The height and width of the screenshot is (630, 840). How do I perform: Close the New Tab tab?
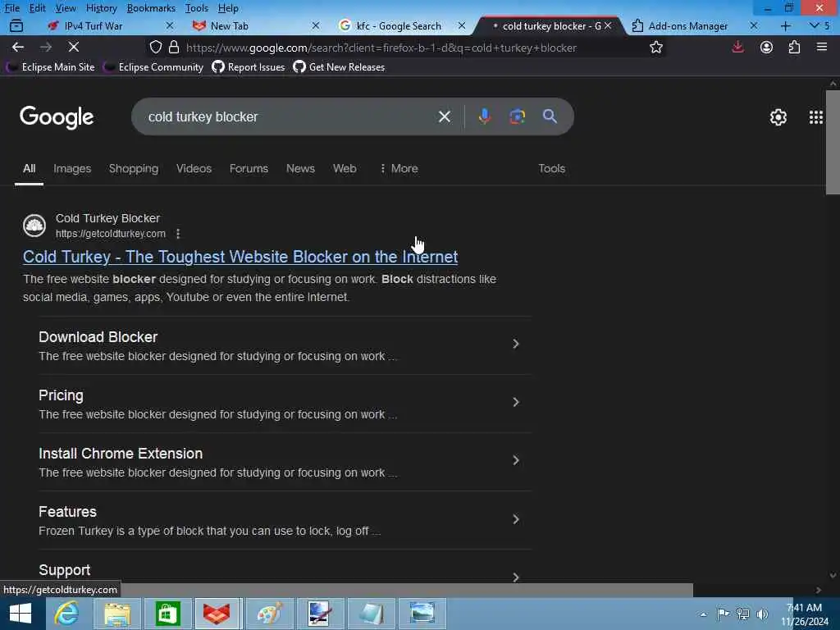click(316, 25)
